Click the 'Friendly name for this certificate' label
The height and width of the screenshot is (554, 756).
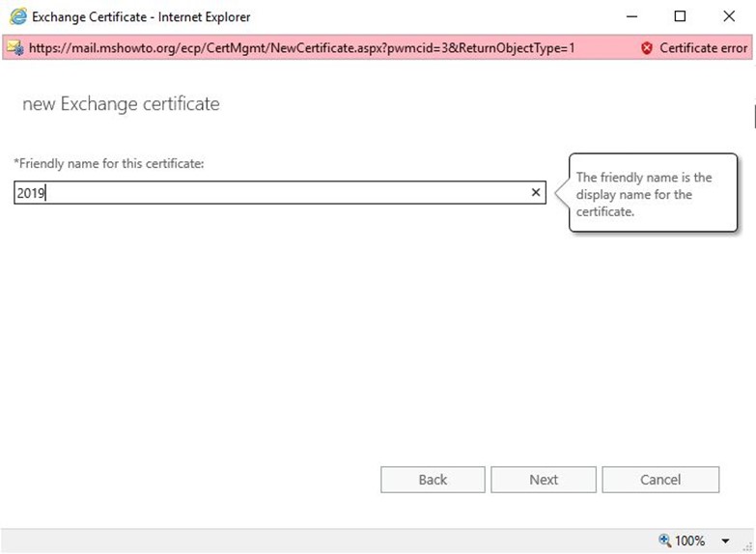pyautogui.click(x=109, y=163)
